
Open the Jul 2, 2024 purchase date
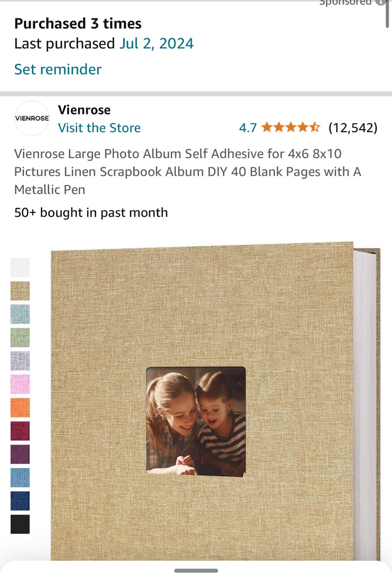click(156, 44)
